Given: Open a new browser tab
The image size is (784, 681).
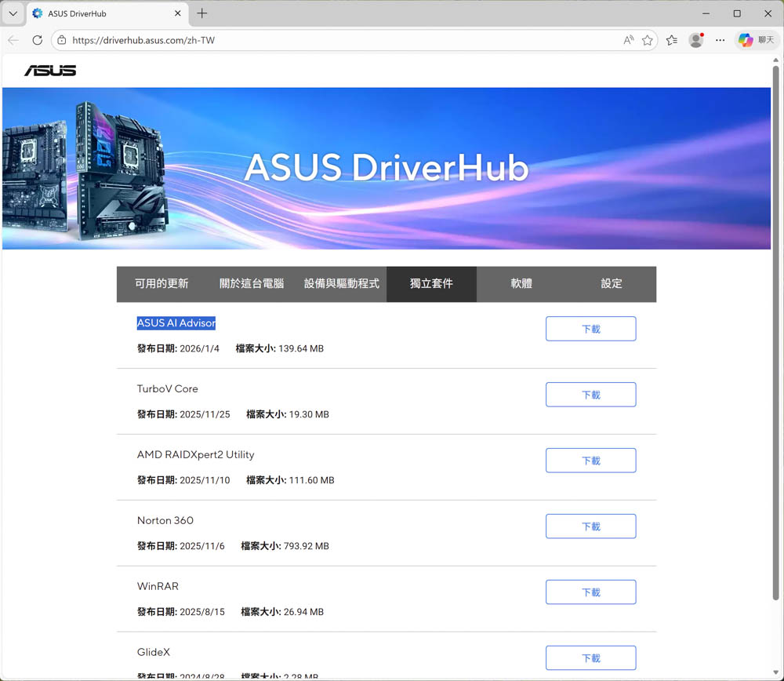Looking at the screenshot, I should [x=202, y=13].
